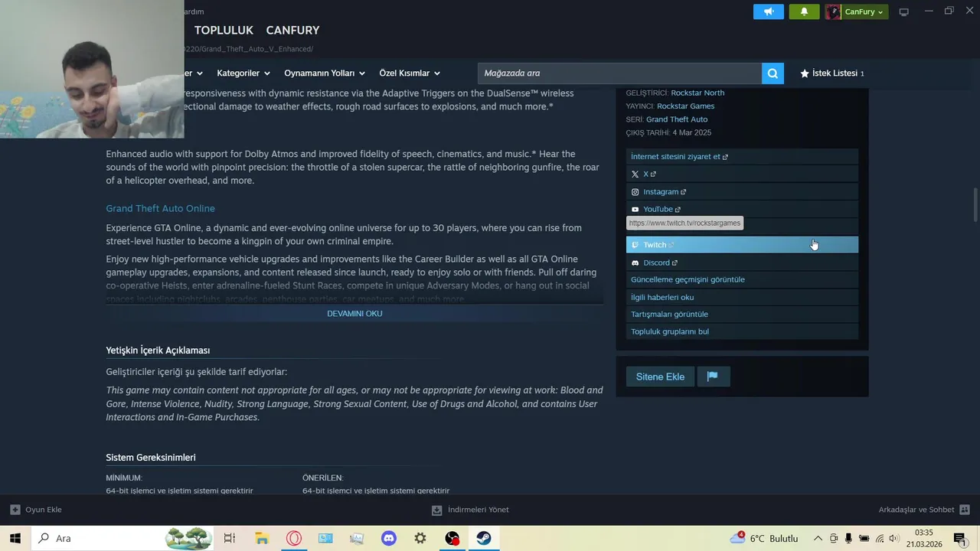Viewport: 980px width, 551px height.
Task: Open the Windows Start menu
Action: click(15, 538)
